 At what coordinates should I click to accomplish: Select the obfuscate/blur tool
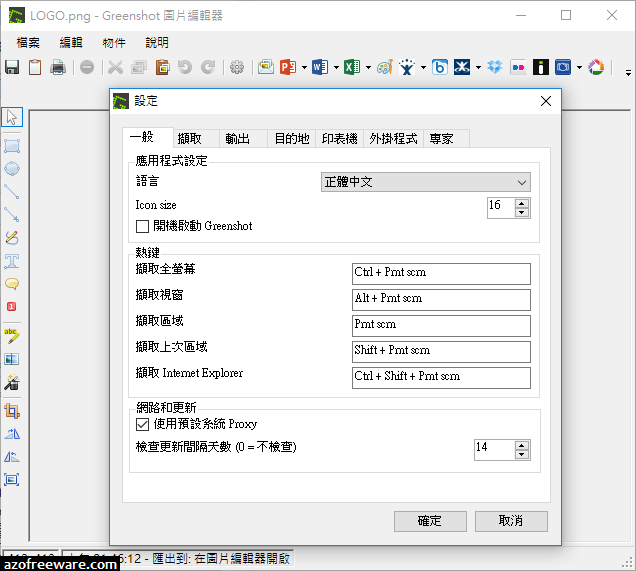(x=12, y=359)
